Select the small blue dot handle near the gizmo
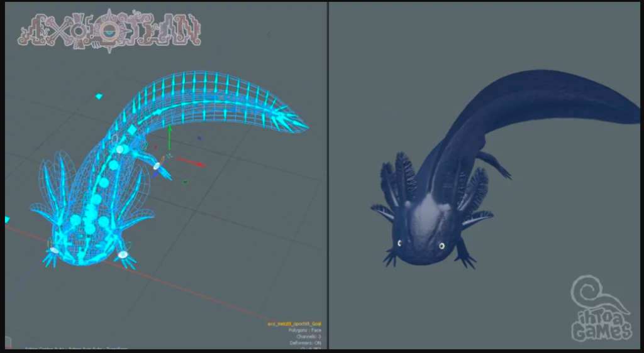Viewport: 644px width, 353px height. tap(199, 138)
